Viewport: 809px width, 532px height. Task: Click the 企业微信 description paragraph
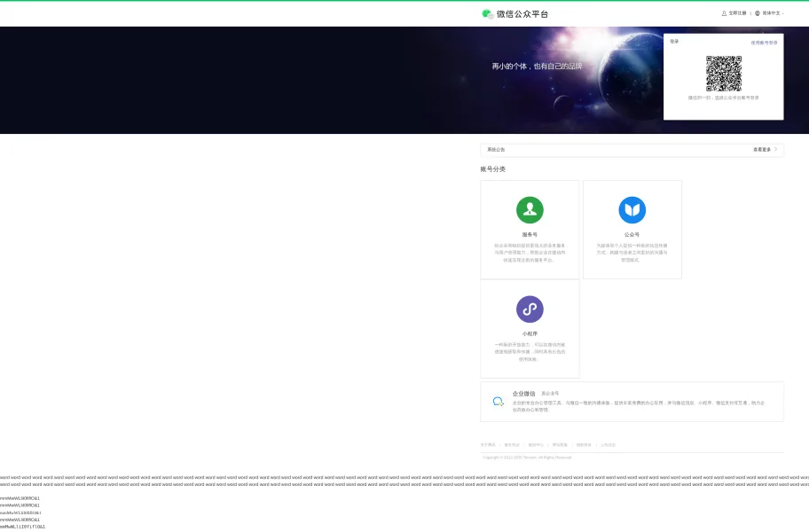(639, 406)
